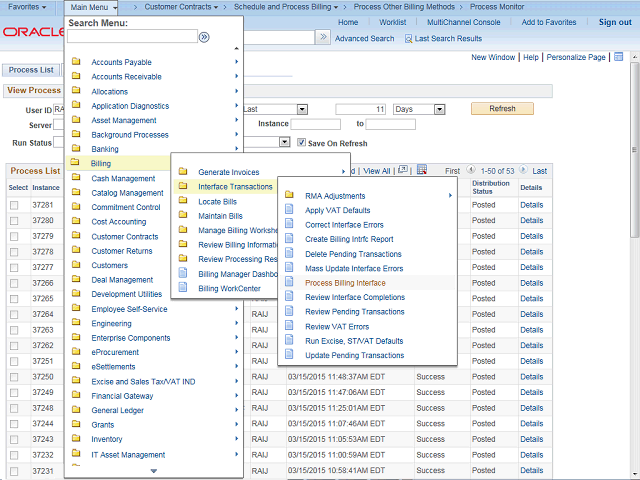Select Process Billing Interface menu entry
640x480 pixels.
[x=345, y=283]
